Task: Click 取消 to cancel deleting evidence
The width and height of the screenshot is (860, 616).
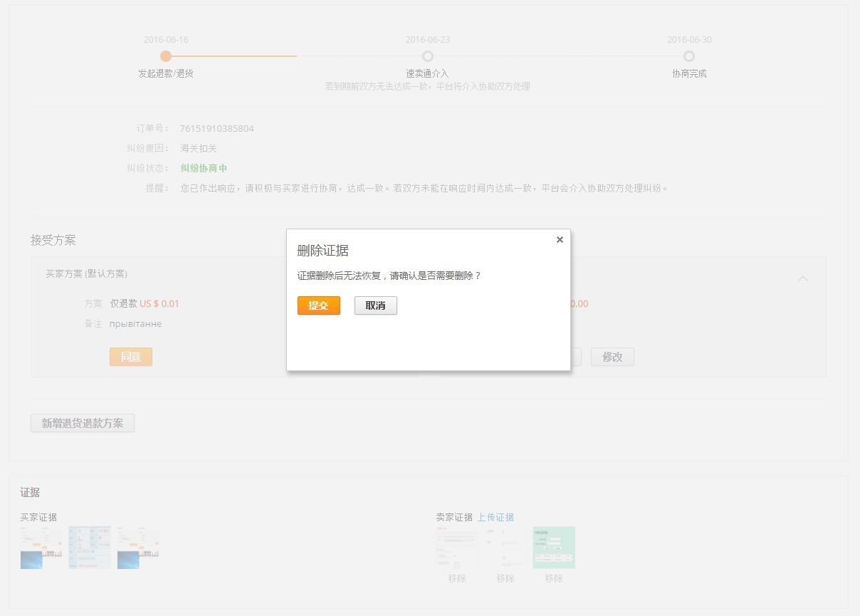Action: pyautogui.click(x=375, y=305)
